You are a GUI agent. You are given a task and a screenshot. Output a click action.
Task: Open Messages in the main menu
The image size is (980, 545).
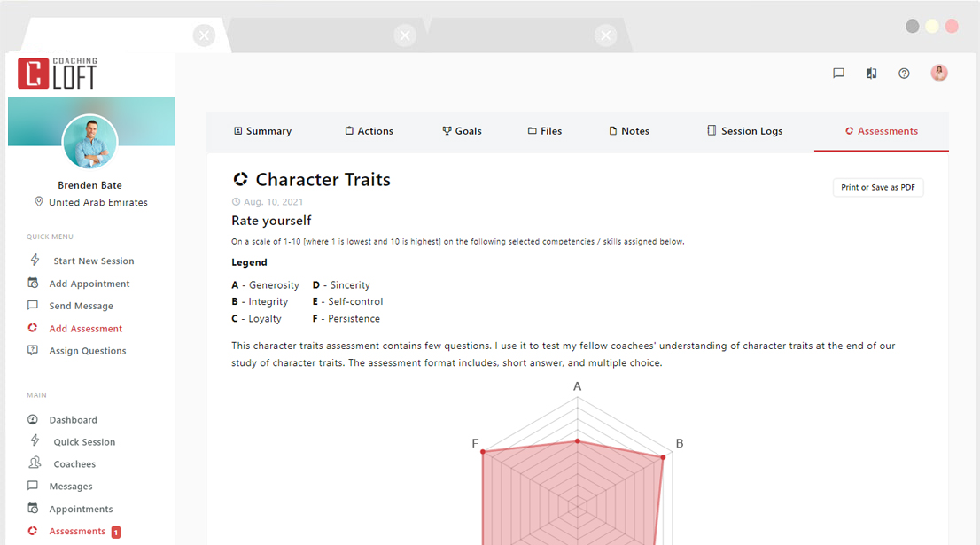[x=71, y=487]
